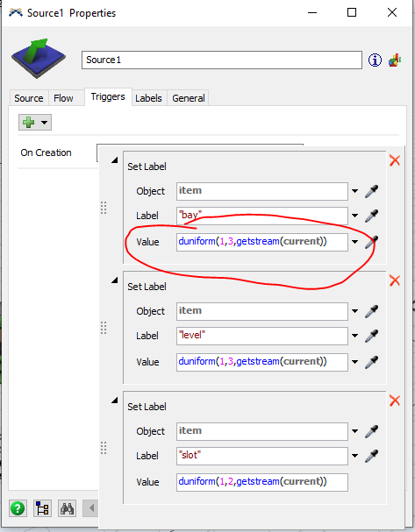Open the green help question mark icon
This screenshot has width=415, height=532.
coord(18,508)
